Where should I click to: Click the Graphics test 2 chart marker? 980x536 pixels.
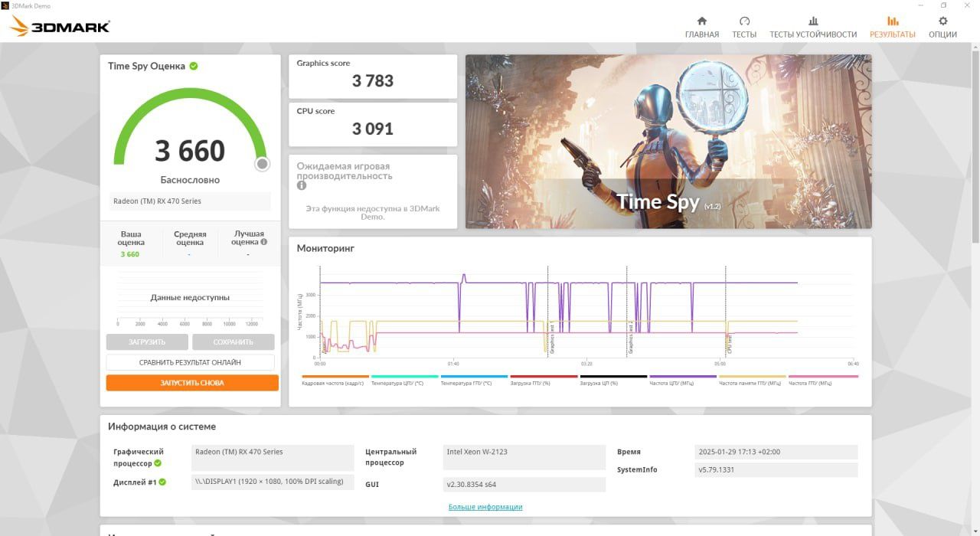point(629,337)
